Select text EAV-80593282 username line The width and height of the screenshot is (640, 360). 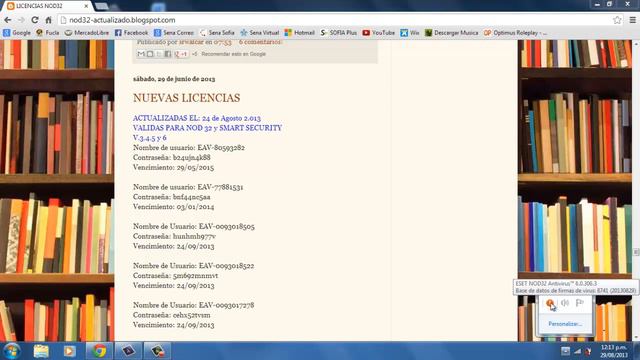point(189,147)
